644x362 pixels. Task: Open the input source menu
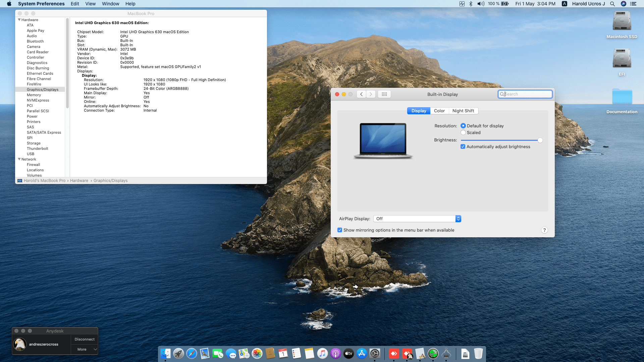point(565,4)
